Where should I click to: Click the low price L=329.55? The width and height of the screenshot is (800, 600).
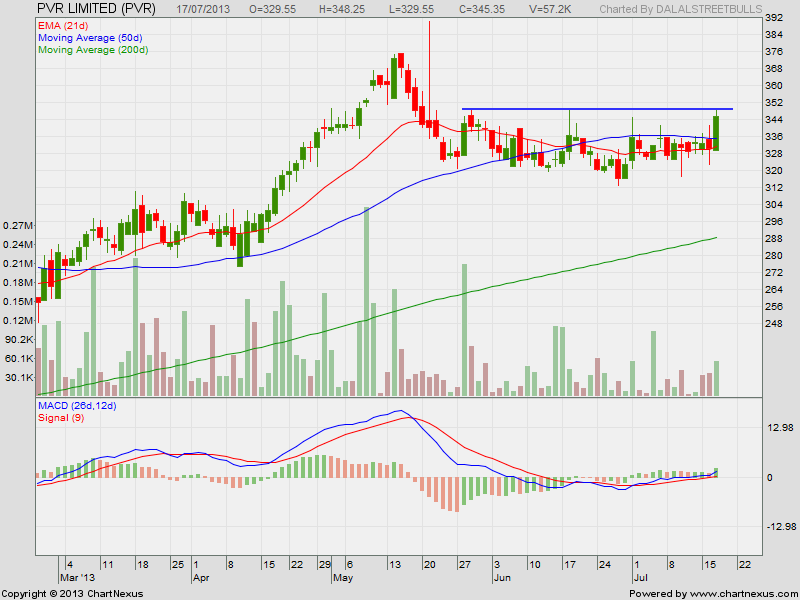tap(411, 9)
